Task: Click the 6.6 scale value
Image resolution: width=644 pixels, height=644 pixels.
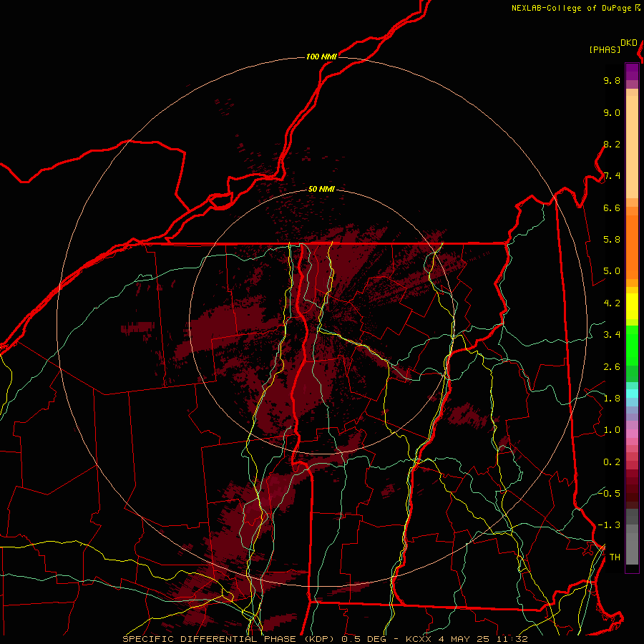Action: (612, 208)
